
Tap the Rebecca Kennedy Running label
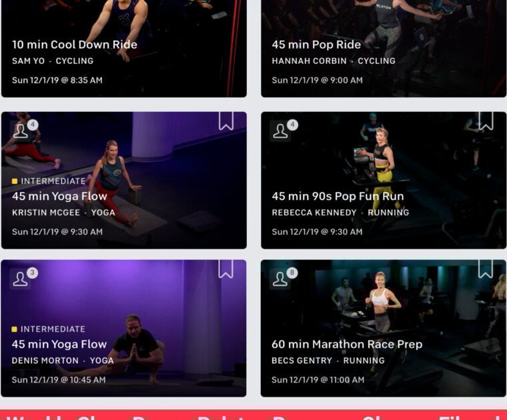tap(340, 213)
